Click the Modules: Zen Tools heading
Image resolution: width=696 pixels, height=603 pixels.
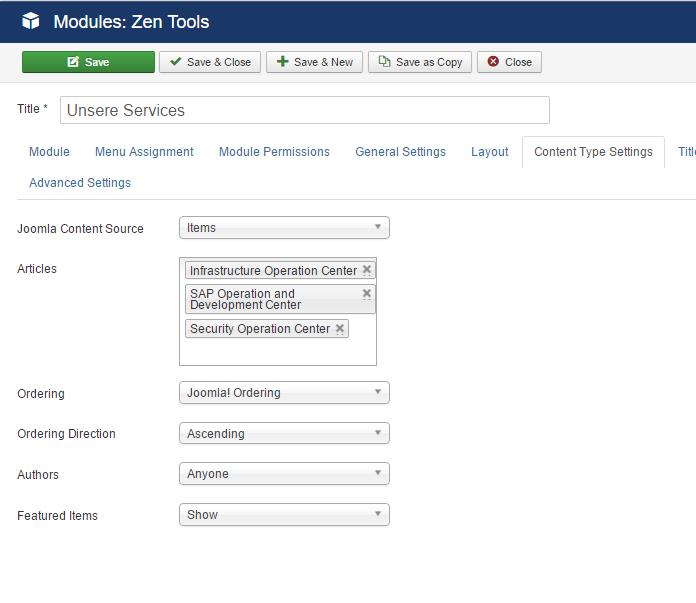[131, 22]
